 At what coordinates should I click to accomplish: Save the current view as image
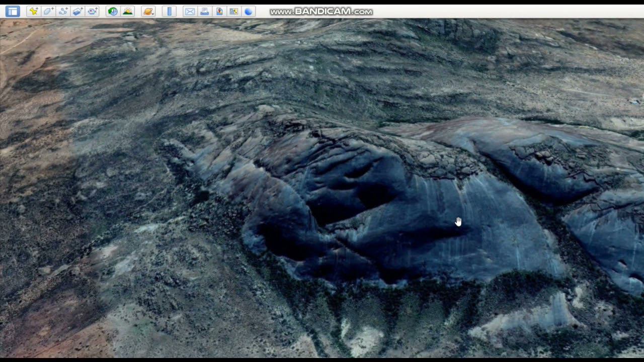[219, 11]
